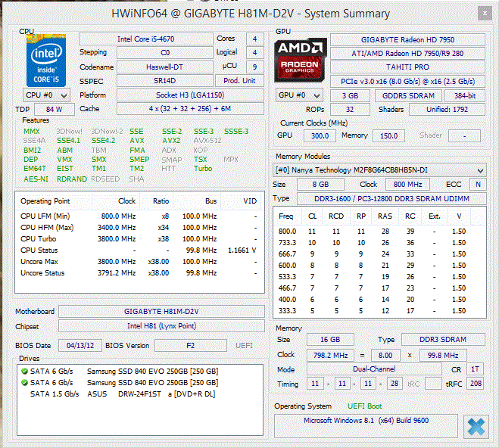Click the AVX2 feature label
The width and height of the screenshot is (499, 448).
[171, 141]
